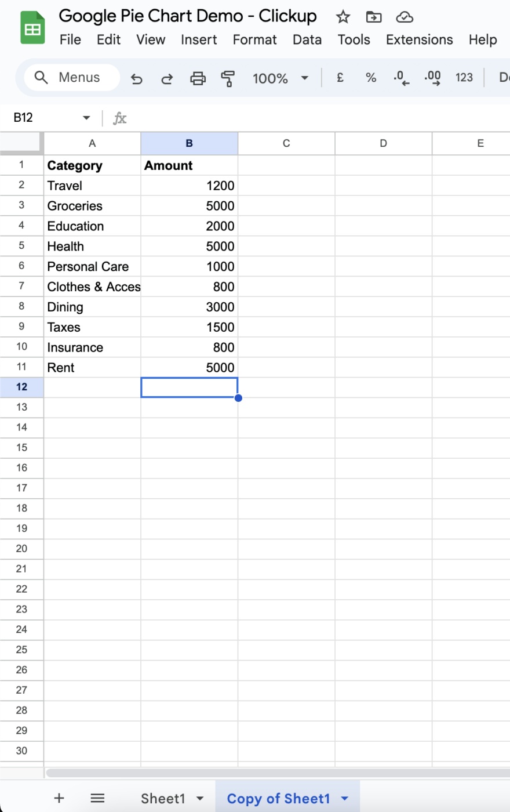Check the cloud document status icon
Image resolution: width=510 pixels, height=812 pixels.
[x=405, y=17]
